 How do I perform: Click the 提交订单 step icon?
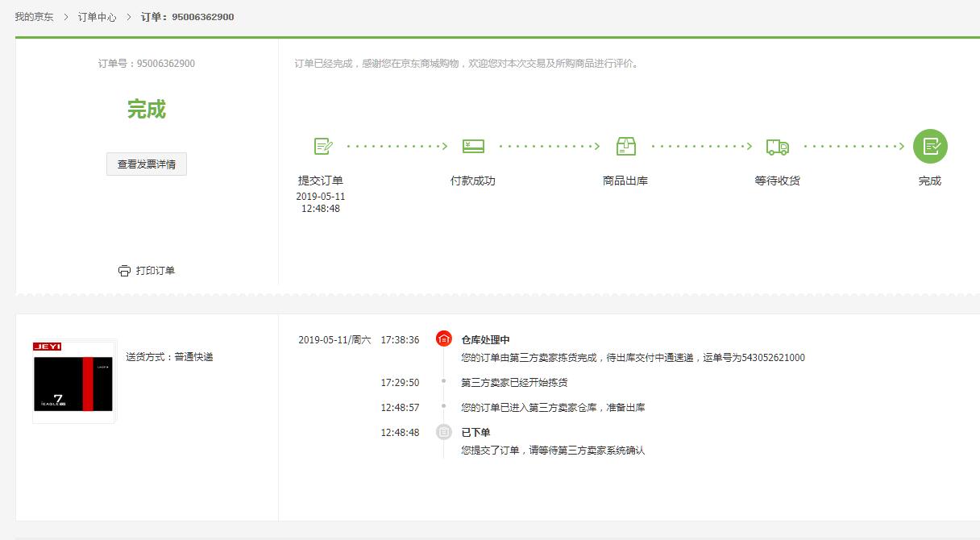coord(323,146)
